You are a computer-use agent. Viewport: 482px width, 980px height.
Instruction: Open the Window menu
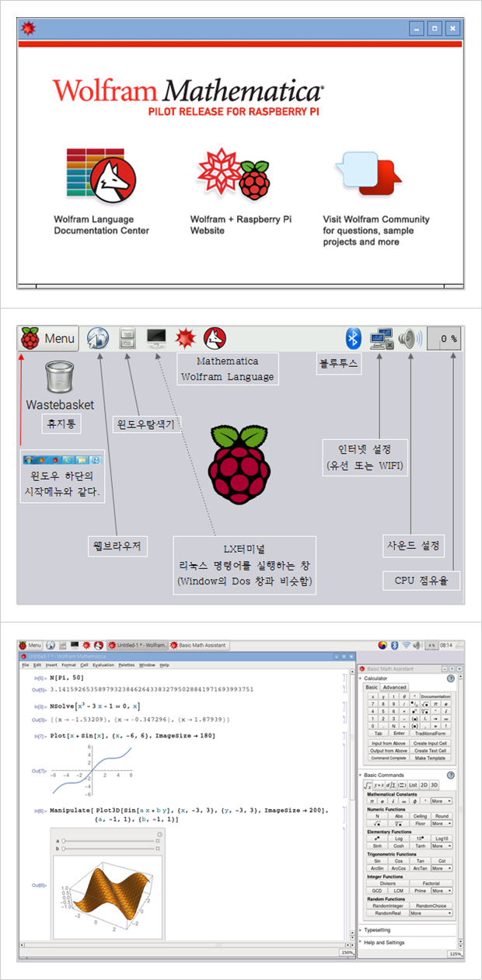click(148, 665)
